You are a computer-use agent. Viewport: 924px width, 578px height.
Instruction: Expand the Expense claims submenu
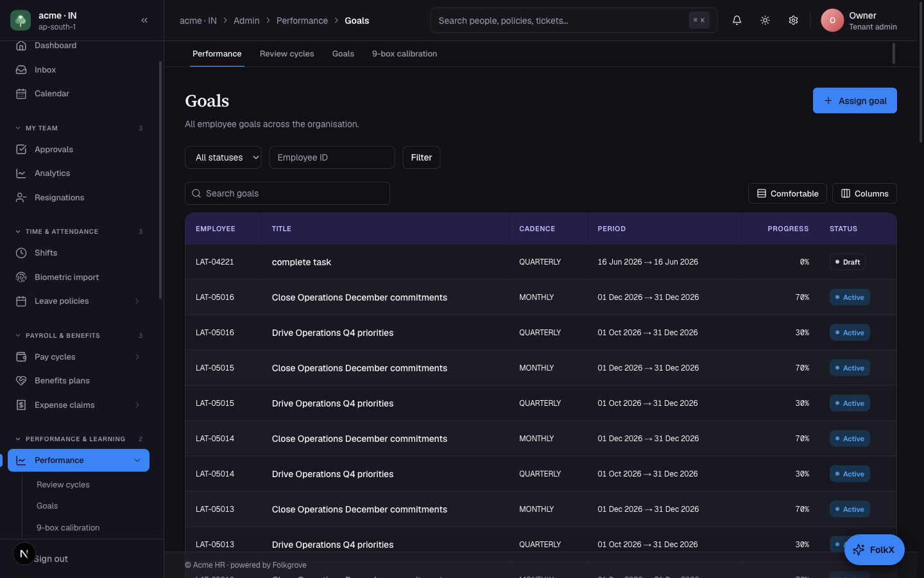(x=137, y=405)
